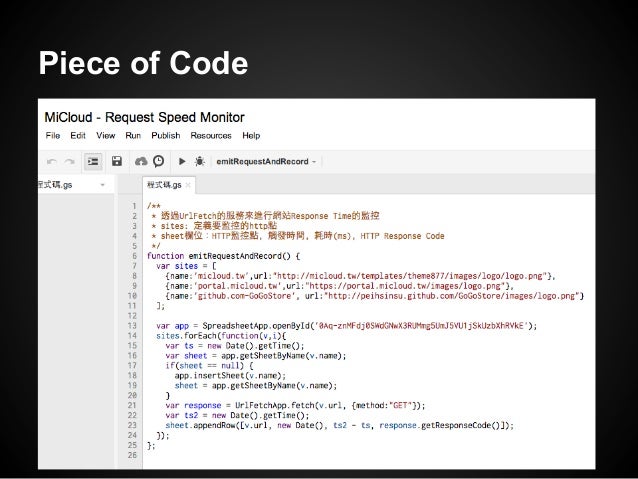The width and height of the screenshot is (638, 479).
Task: Click the UrlFetchApp.fetch code line
Action: coord(295,405)
